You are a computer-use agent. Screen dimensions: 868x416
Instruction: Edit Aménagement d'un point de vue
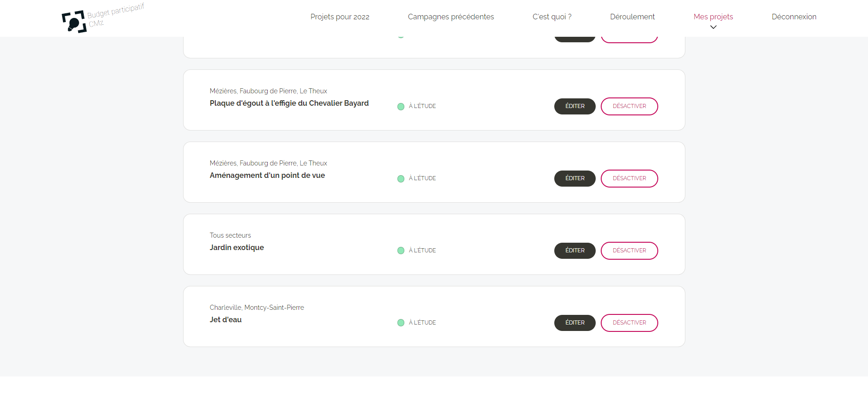coord(575,178)
